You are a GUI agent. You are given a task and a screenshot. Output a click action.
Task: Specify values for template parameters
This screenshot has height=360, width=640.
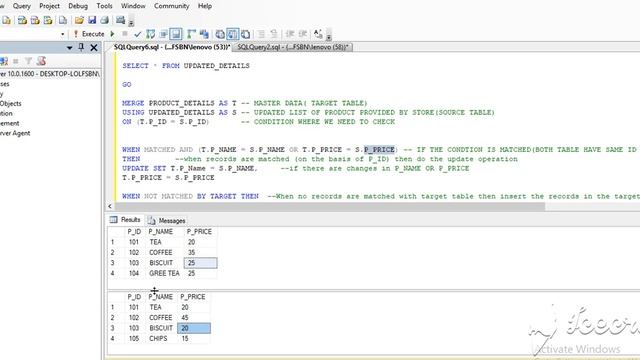[318, 34]
